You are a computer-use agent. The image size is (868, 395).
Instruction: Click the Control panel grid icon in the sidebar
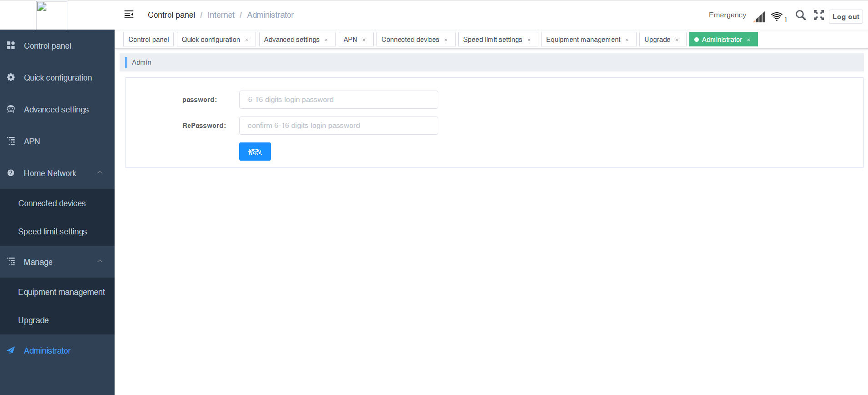point(11,46)
